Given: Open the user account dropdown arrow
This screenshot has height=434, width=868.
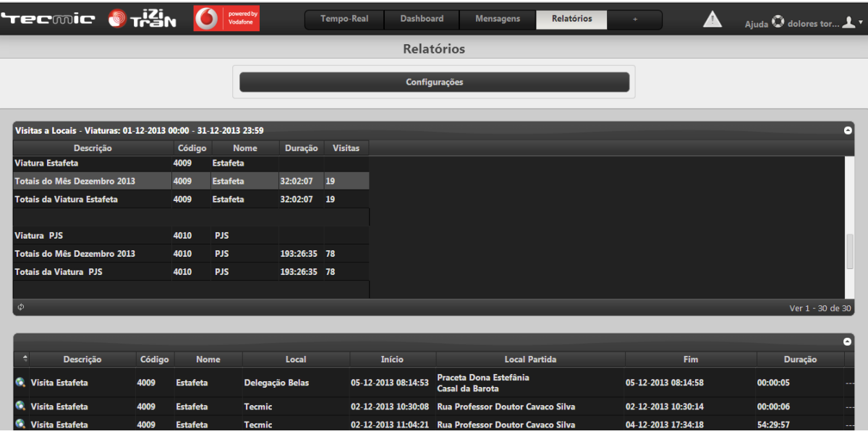Looking at the screenshot, I should (861, 23).
